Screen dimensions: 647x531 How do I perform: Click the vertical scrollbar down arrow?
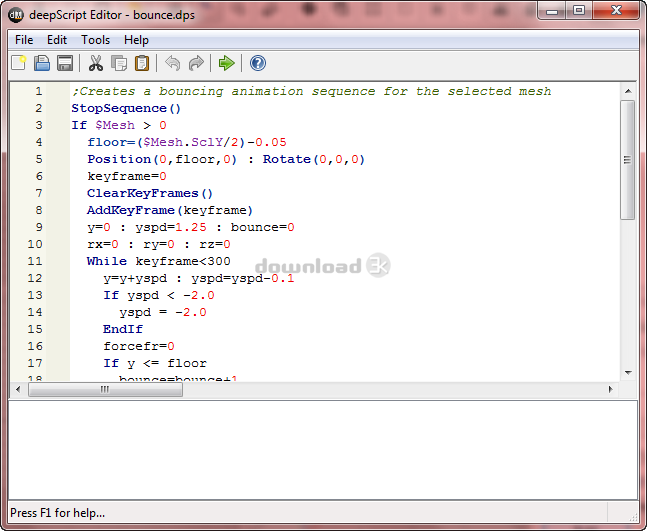tap(628, 373)
